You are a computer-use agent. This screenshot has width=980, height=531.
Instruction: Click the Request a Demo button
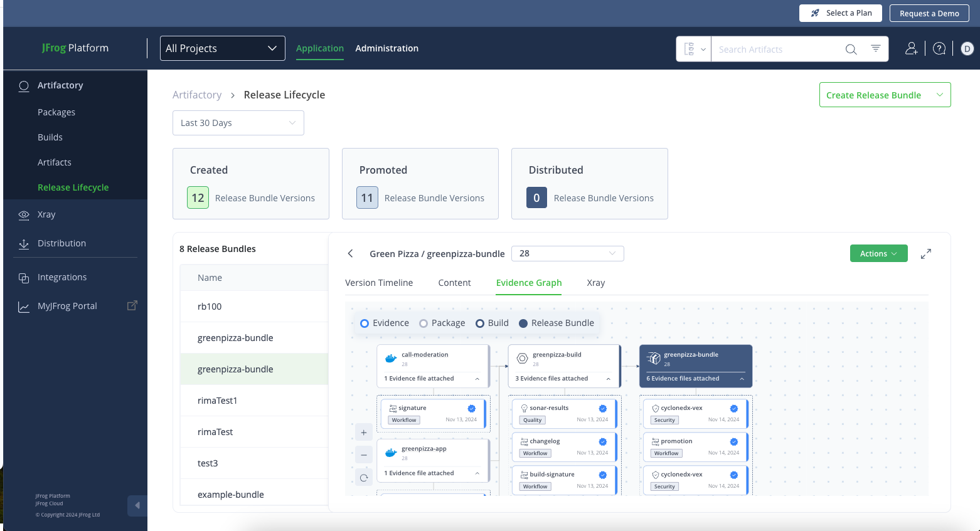[x=929, y=13]
